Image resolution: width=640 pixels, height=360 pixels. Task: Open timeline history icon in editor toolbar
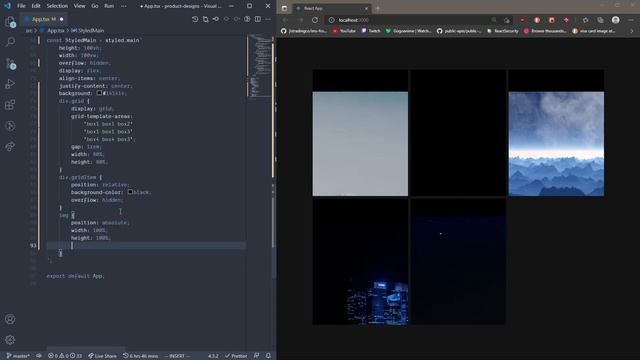click(x=195, y=19)
